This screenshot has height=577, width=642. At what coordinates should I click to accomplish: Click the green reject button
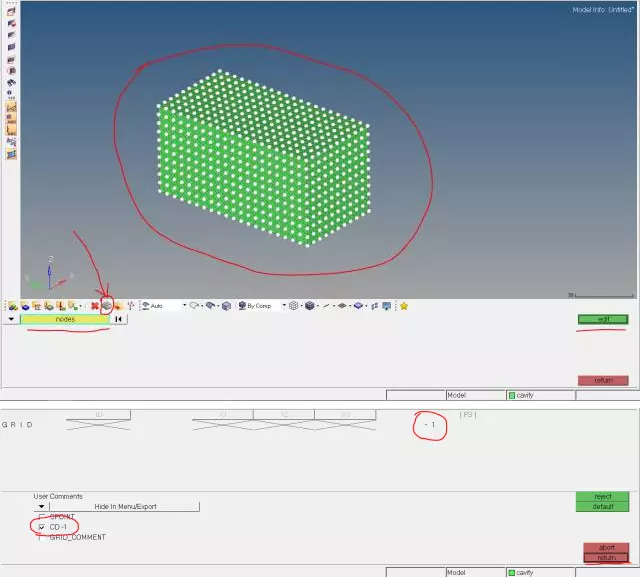(602, 497)
